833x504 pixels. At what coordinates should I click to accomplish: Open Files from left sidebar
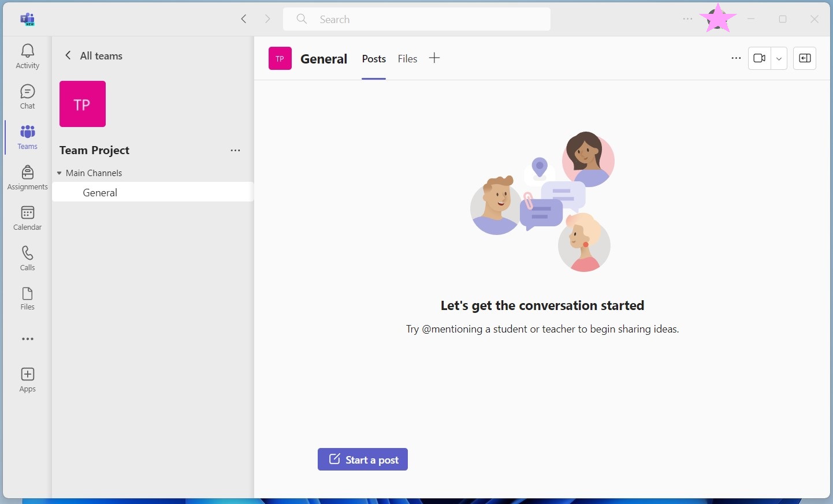point(27,298)
